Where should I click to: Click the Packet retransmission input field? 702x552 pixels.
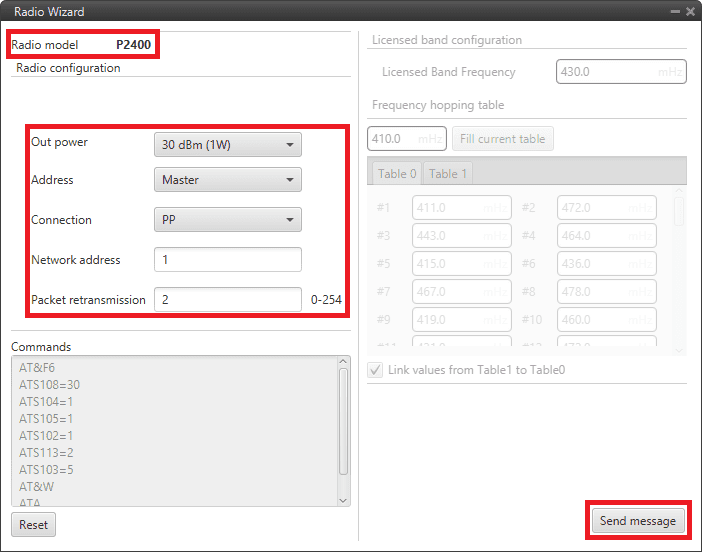pos(227,300)
